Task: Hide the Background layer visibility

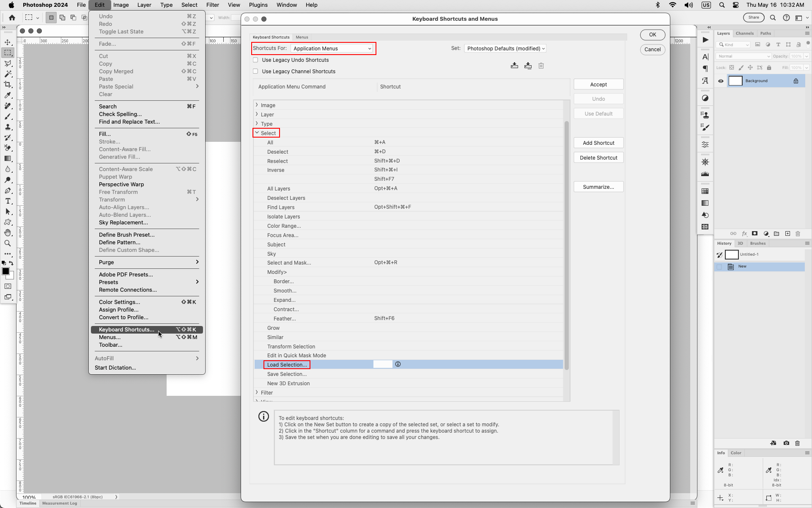Action: tap(721, 81)
